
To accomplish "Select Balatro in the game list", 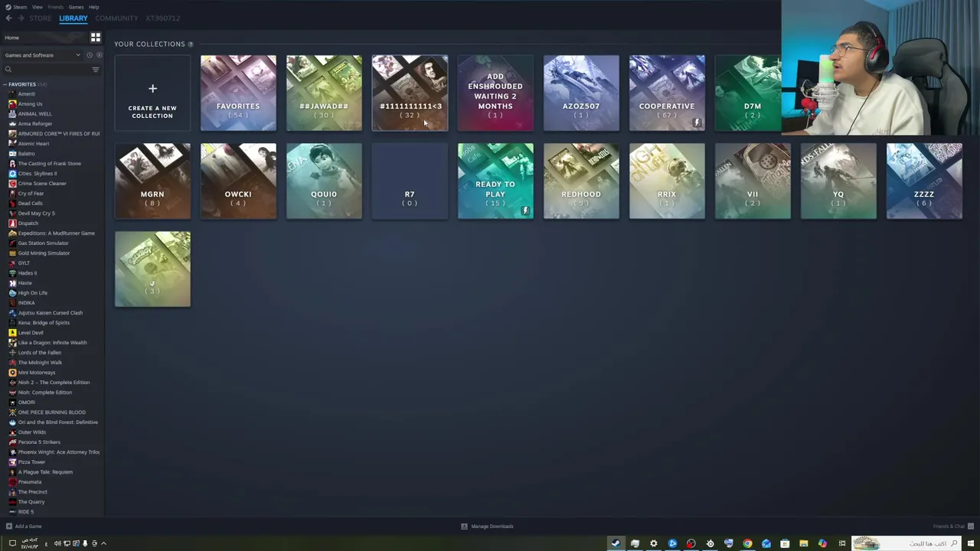I will (26, 154).
